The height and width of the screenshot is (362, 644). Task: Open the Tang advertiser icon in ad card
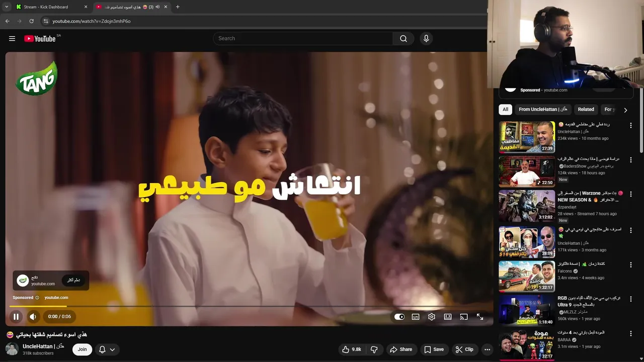(23, 281)
